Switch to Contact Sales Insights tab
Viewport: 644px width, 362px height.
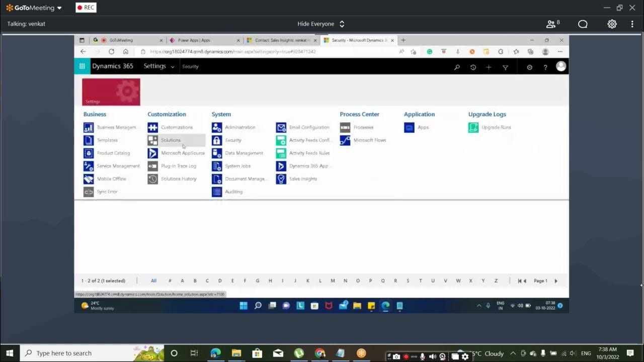[x=281, y=40]
